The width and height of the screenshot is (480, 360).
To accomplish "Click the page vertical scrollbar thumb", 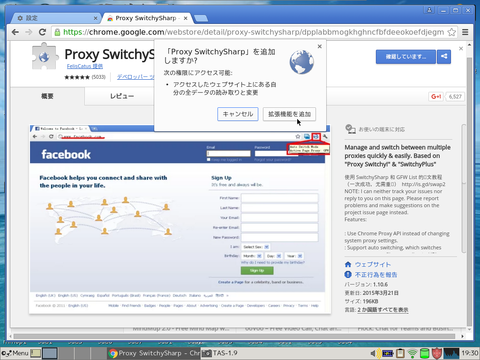I will pyautogui.click(x=469, y=192).
